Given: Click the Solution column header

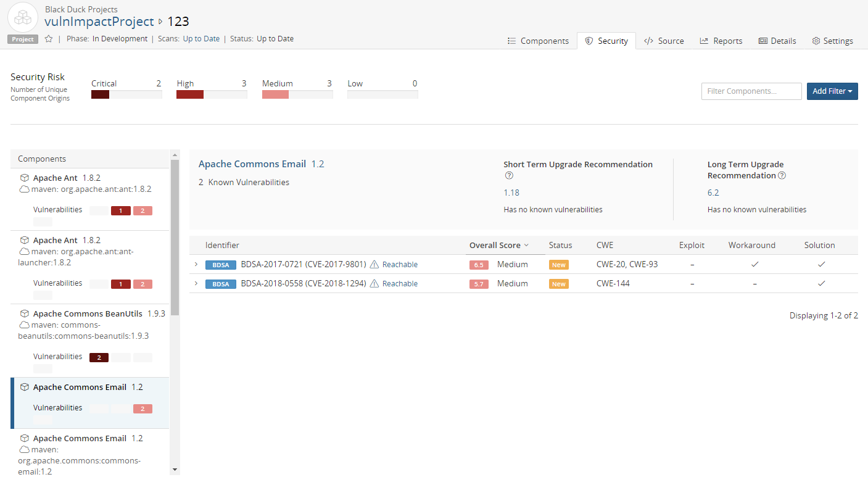Looking at the screenshot, I should (819, 246).
